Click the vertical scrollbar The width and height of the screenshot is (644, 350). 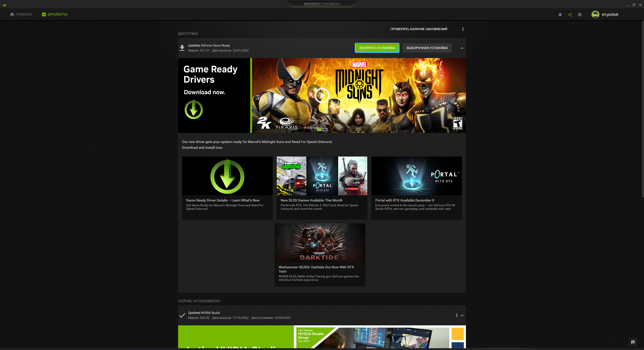[x=642, y=109]
